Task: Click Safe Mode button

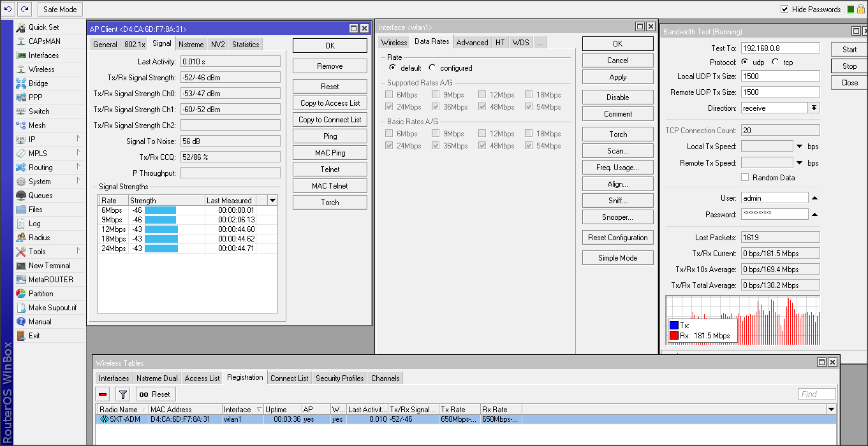Action: pyautogui.click(x=60, y=10)
